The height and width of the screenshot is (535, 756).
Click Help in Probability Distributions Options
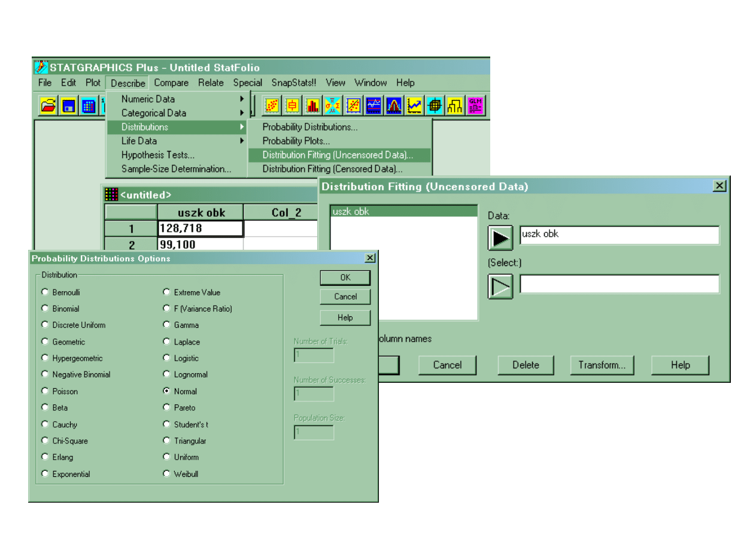345,318
